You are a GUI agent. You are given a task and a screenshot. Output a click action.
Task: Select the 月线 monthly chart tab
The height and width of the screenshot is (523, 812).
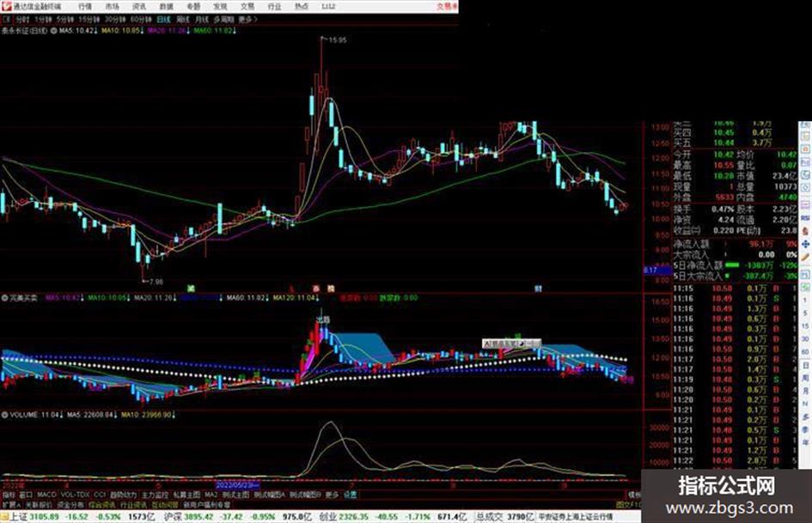pyautogui.click(x=201, y=19)
